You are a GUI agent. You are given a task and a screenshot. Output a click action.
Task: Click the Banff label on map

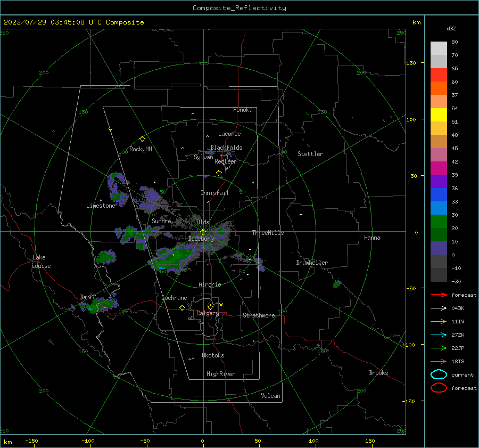(88, 297)
